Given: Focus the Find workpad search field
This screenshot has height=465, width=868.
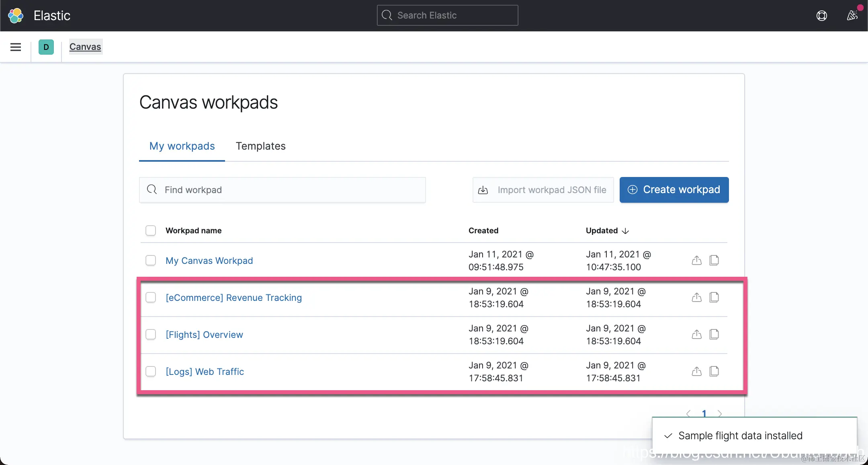Looking at the screenshot, I should 282,190.
